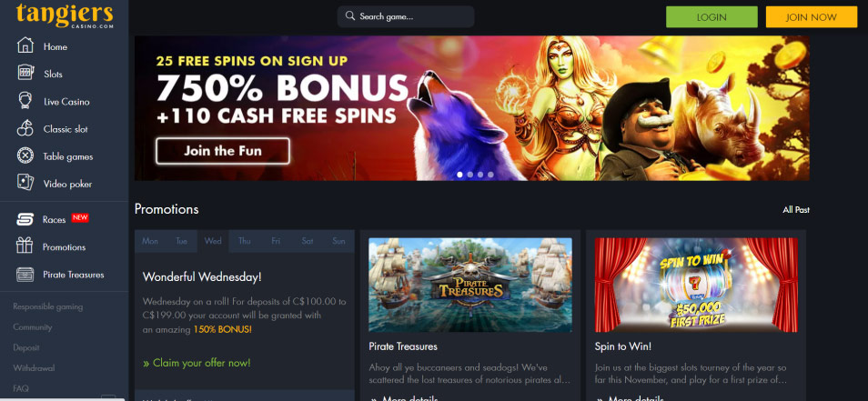Click Join the Fun banner button
Screen dimensions: 868x401
pos(223,151)
